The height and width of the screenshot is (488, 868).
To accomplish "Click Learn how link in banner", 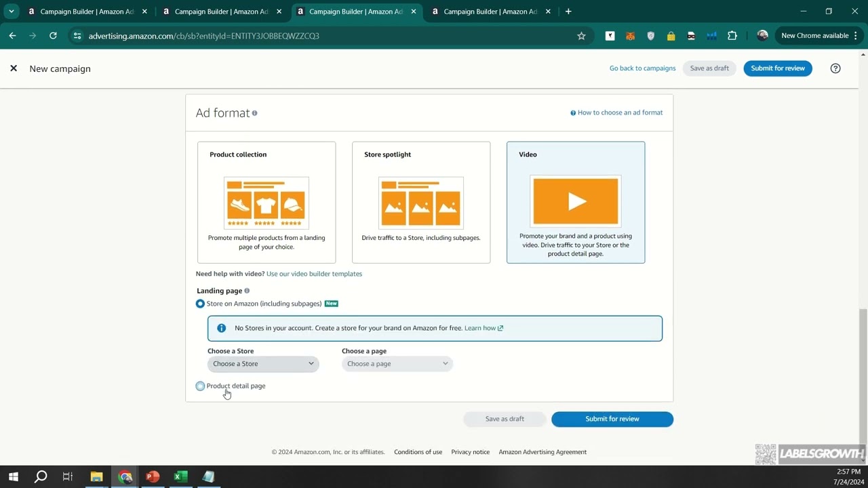I will pyautogui.click(x=484, y=328).
